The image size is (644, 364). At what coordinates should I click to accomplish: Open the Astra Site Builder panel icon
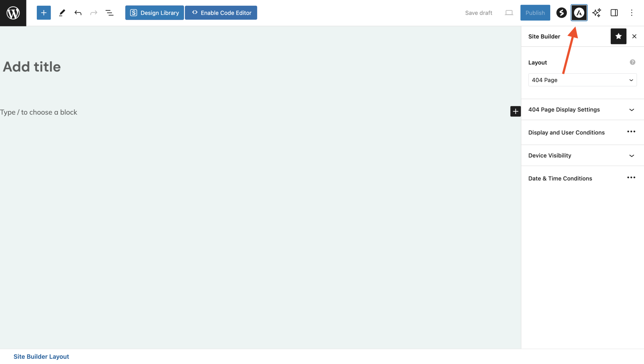[579, 13]
